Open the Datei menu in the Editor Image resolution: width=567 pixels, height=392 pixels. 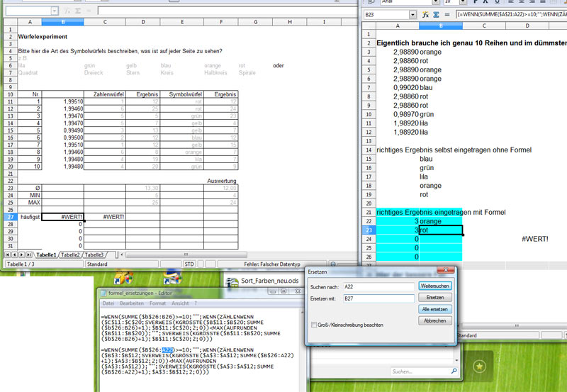coord(108,303)
